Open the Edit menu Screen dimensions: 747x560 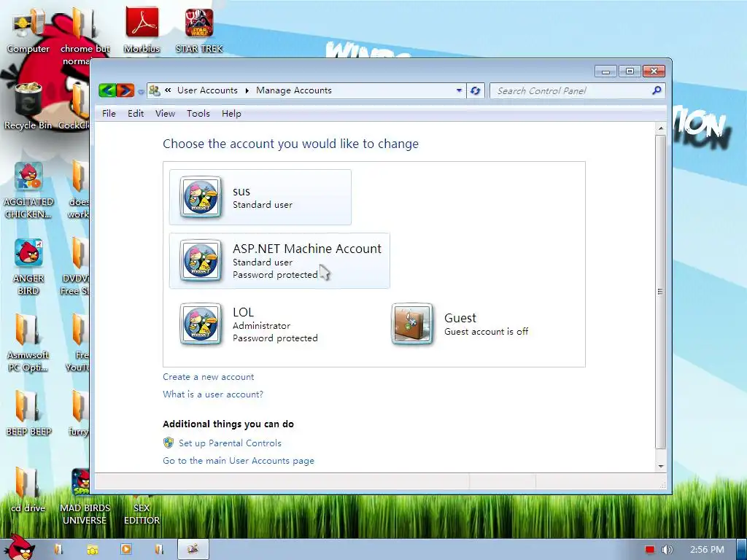coord(136,113)
